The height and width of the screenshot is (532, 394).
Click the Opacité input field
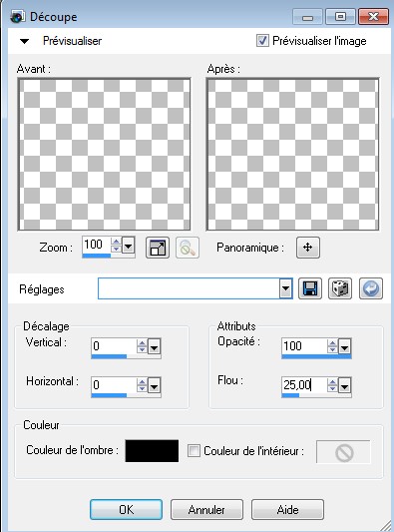pos(304,346)
